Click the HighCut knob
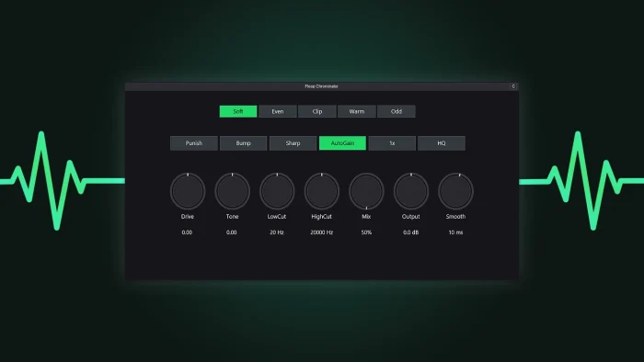 pos(322,191)
